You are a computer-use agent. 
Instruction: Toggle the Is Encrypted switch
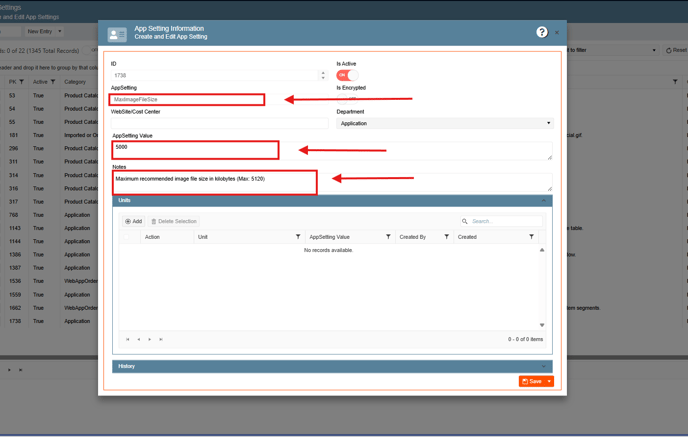coord(346,99)
